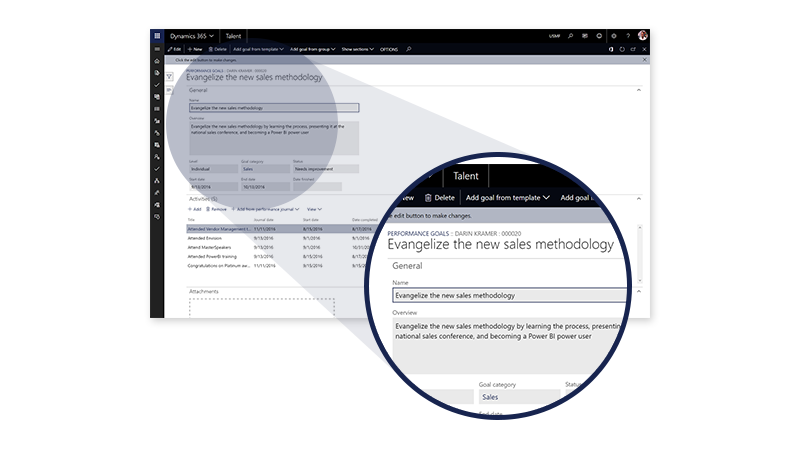Collapse the Activities section chevron
This screenshot has height=450, width=800.
[x=639, y=198]
